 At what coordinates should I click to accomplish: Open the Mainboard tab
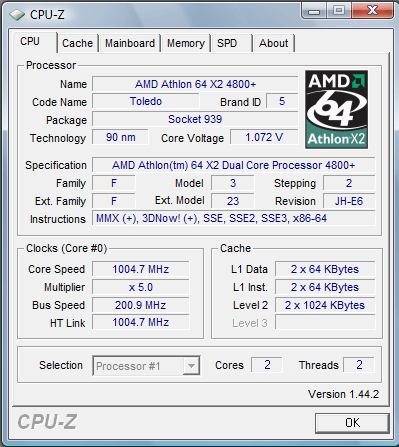click(x=130, y=43)
